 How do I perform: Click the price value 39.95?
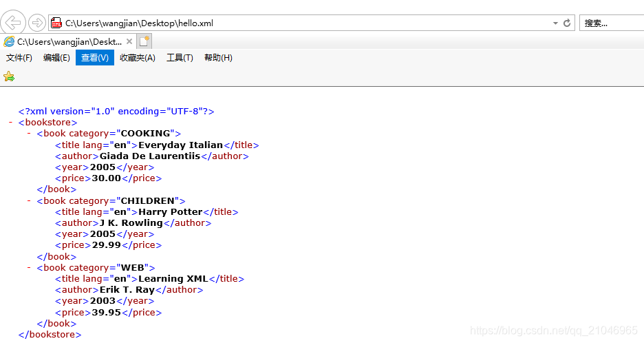(107, 313)
